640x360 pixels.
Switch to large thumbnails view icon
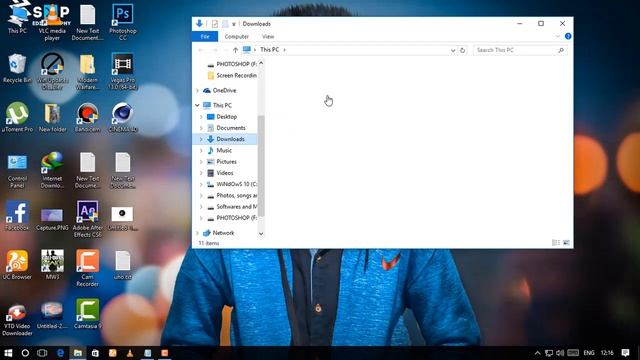566,243
